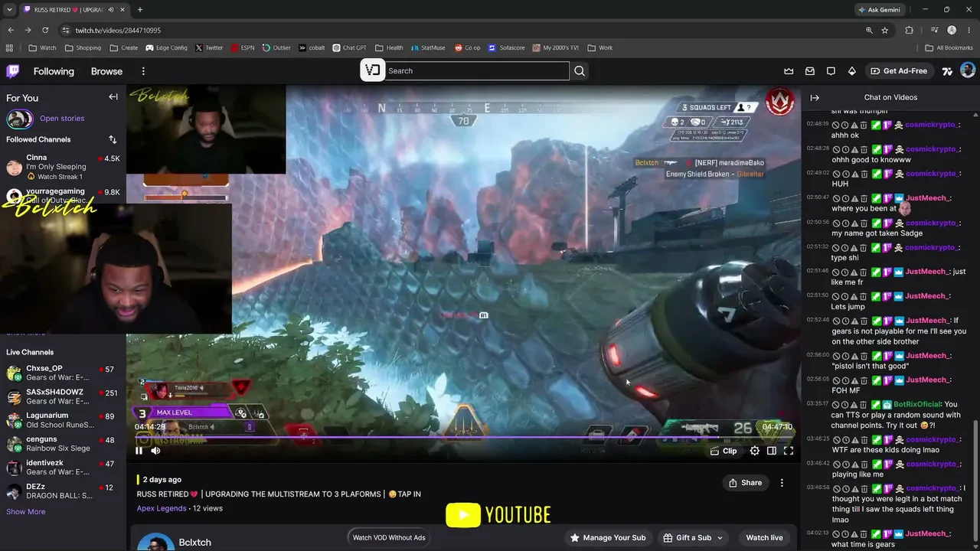Open the Chxse_OP live channel

pos(63,373)
